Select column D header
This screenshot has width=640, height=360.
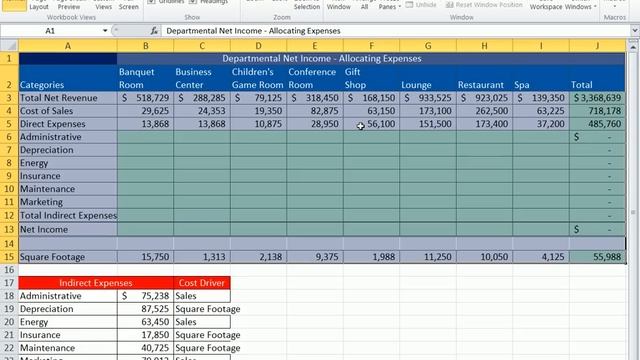click(258, 46)
